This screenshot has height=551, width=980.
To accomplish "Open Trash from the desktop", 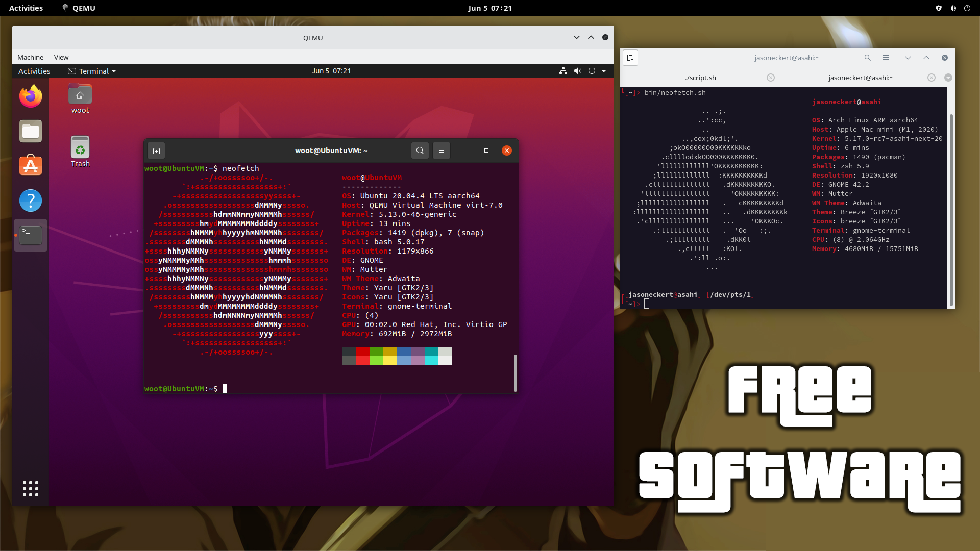I will [80, 148].
